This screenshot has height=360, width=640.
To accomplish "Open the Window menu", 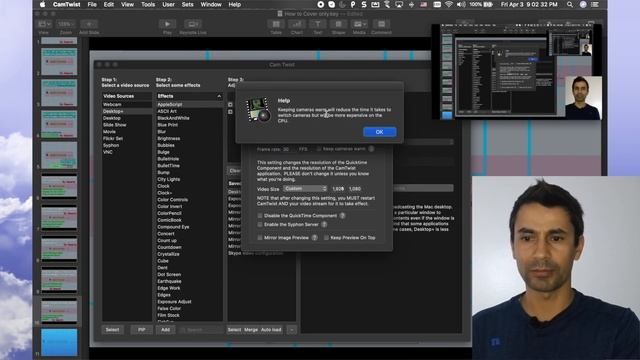I will coord(211,4).
